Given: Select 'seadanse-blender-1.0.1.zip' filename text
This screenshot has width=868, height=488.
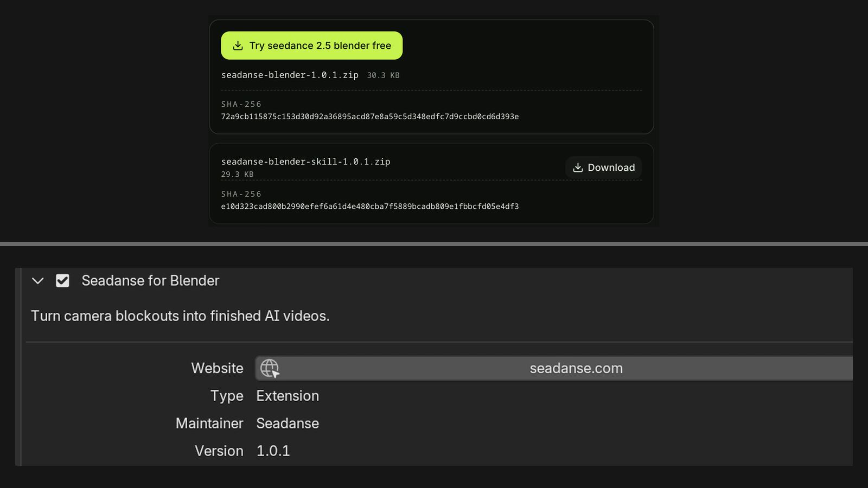Looking at the screenshot, I should coord(290,75).
